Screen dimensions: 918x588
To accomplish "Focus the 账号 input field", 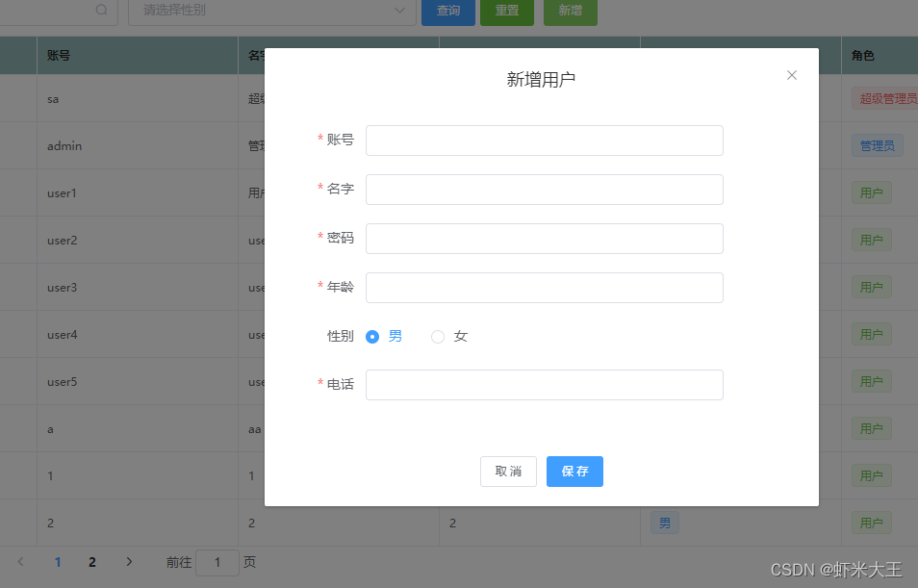I will click(545, 141).
